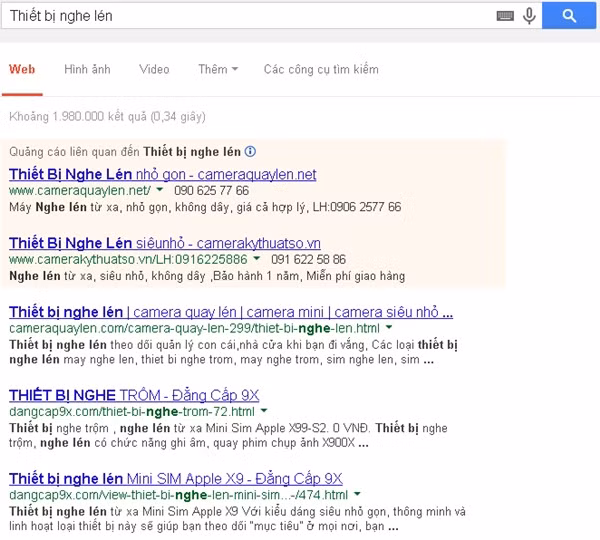The height and width of the screenshot is (540, 600).
Task: Switch to the Video tab
Action: pos(154,69)
